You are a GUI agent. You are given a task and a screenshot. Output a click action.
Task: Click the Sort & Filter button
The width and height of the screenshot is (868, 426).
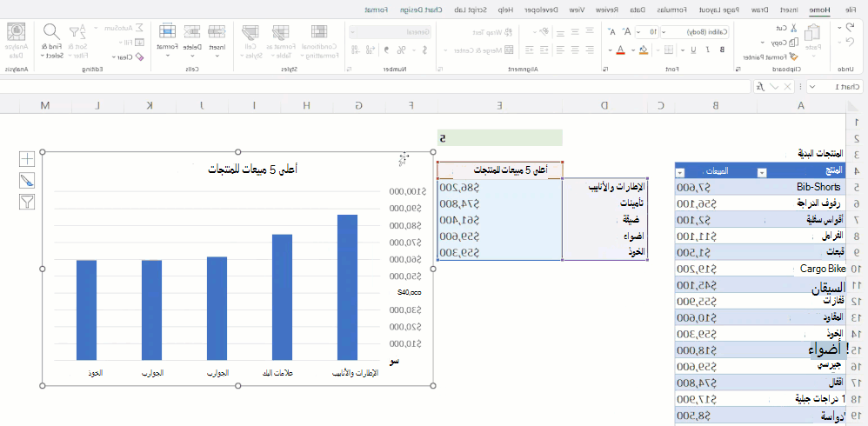click(x=78, y=40)
